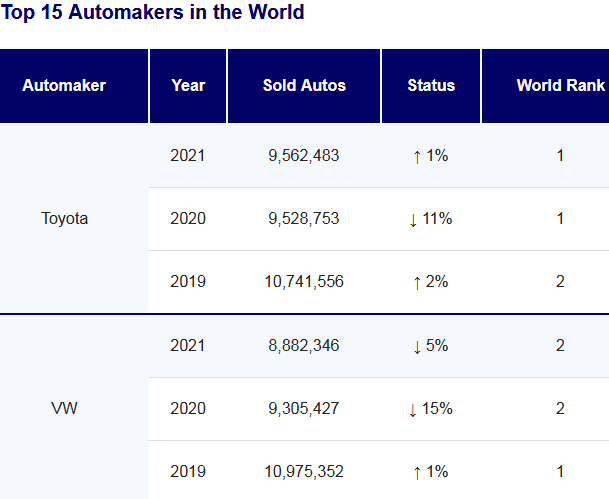Select the Automaker column header

pos(74,86)
